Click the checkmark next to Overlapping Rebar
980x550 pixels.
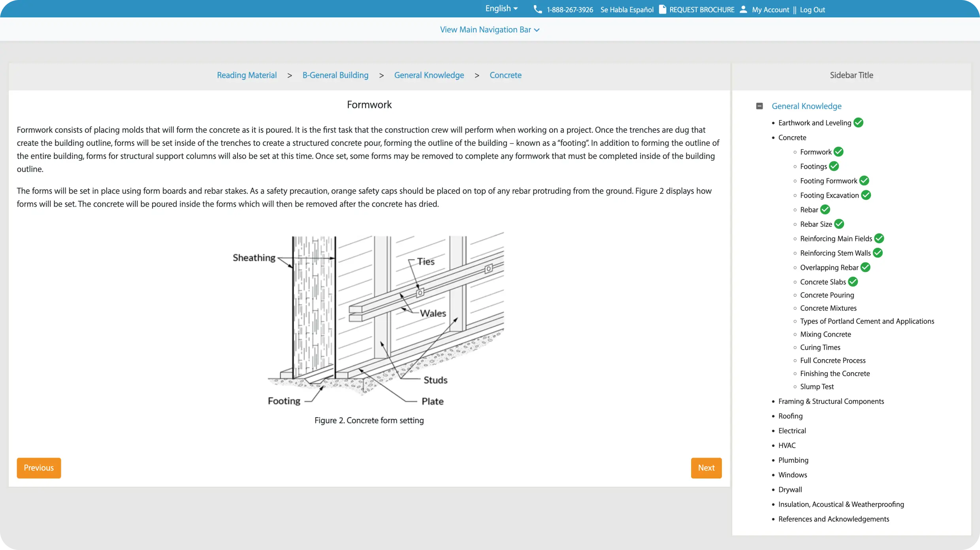pos(865,267)
